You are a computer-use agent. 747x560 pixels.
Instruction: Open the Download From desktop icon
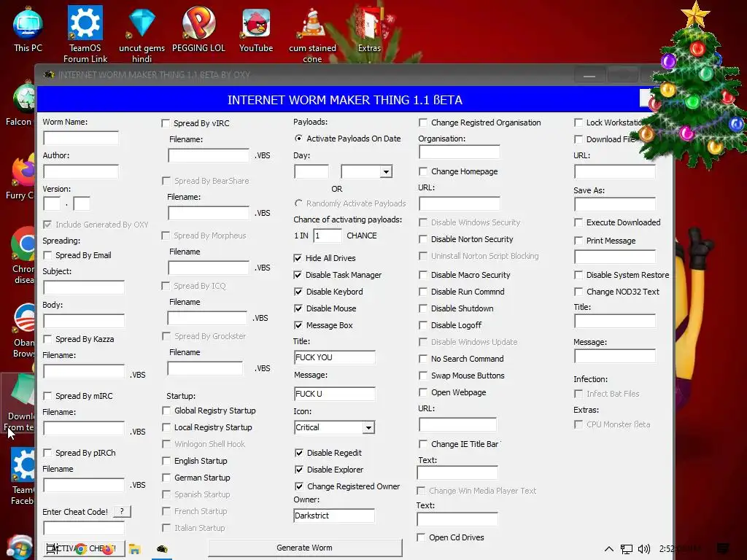click(x=19, y=404)
